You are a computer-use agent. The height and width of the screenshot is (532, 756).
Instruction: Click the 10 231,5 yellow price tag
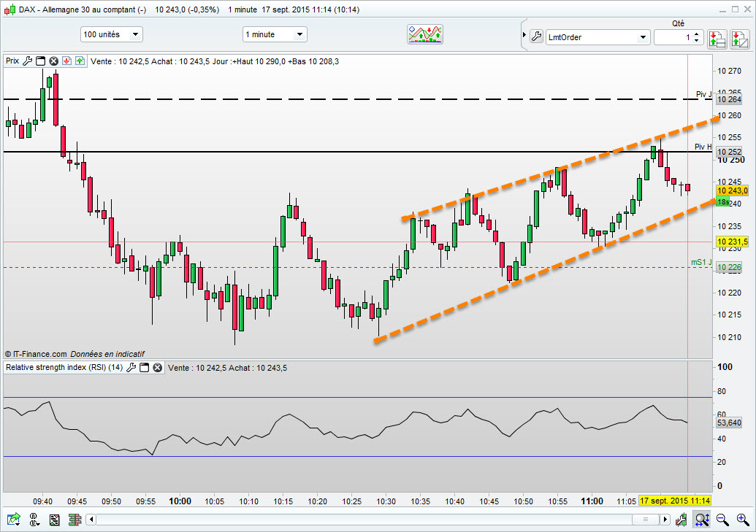[733, 242]
